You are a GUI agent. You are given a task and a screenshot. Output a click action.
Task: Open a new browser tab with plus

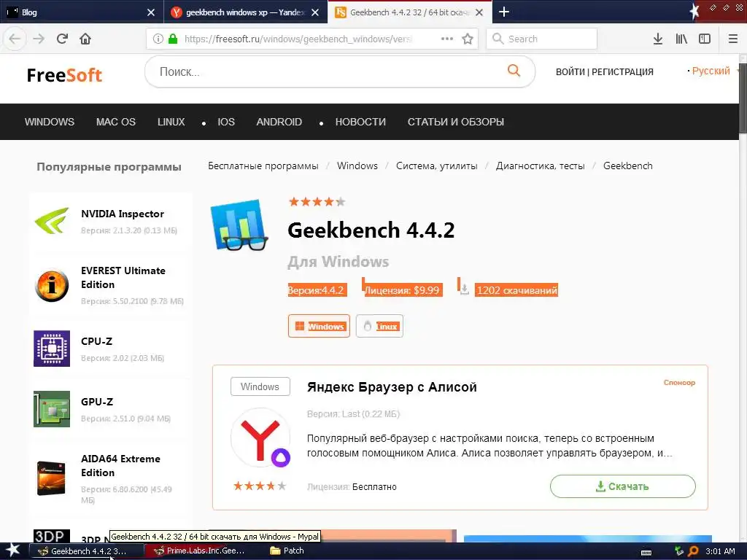tap(503, 12)
